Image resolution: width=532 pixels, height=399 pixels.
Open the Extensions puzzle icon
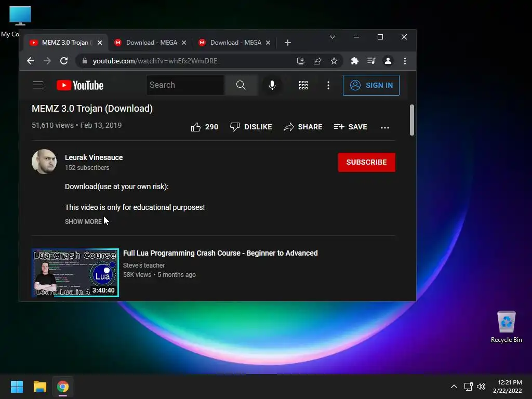pyautogui.click(x=354, y=61)
